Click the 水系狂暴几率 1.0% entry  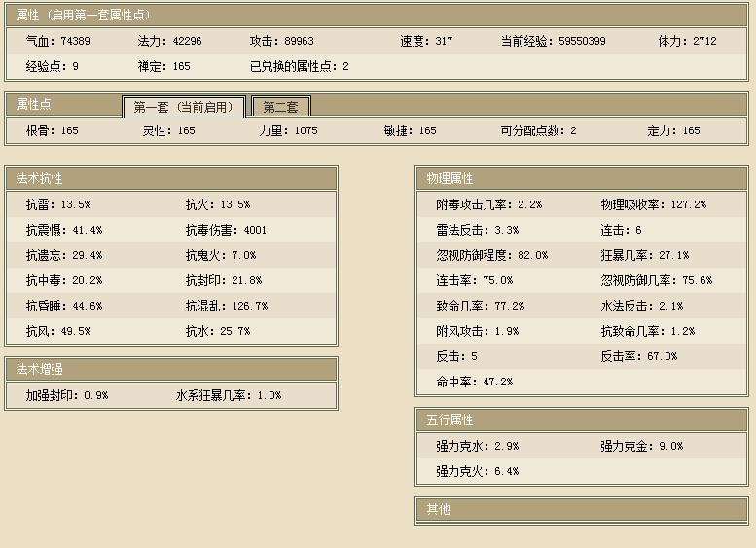tap(228, 396)
